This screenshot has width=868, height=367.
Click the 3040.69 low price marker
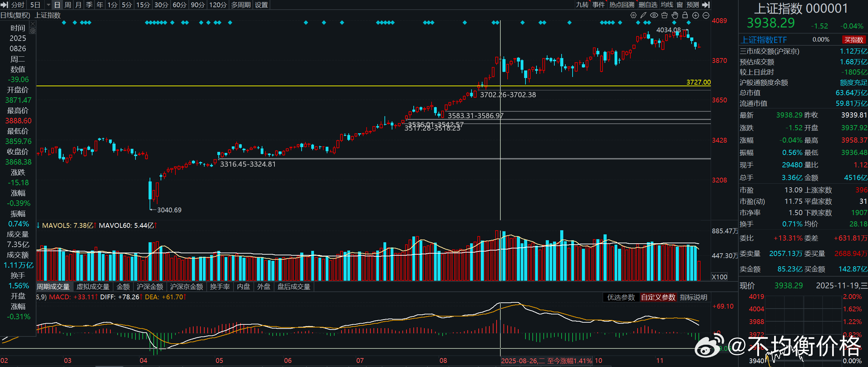169,210
